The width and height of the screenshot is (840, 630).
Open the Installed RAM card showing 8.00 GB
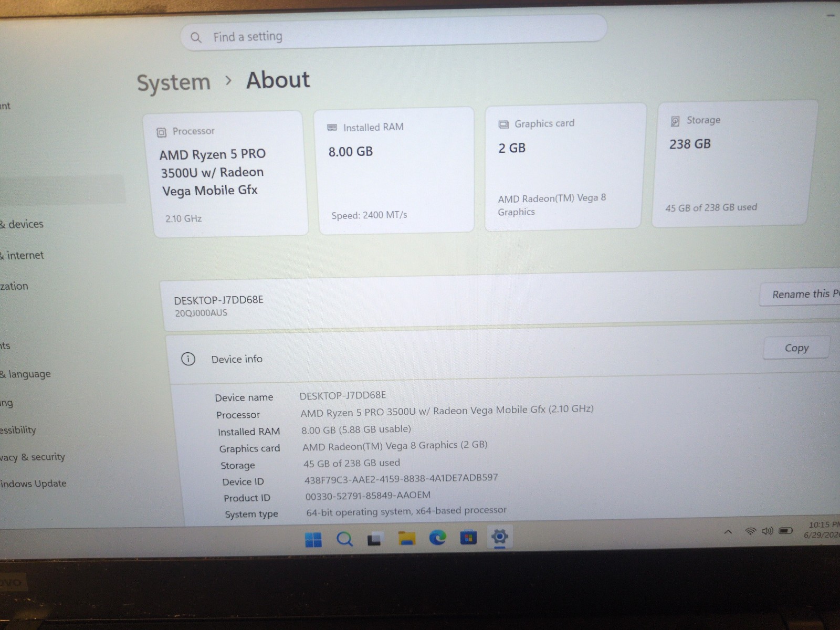[x=395, y=170]
